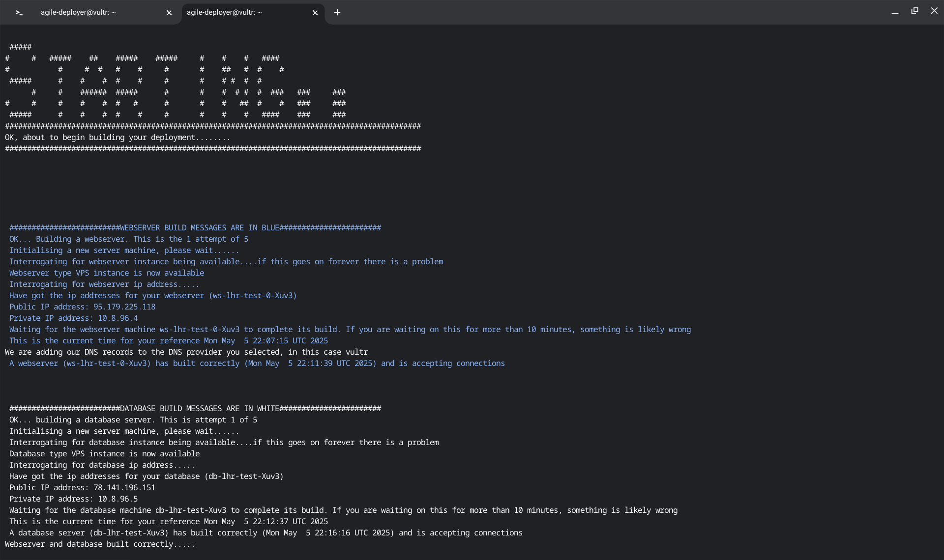Click the webserver public IP 95.179.225.118
Image resolution: width=944 pixels, height=560 pixels.
coord(124,307)
